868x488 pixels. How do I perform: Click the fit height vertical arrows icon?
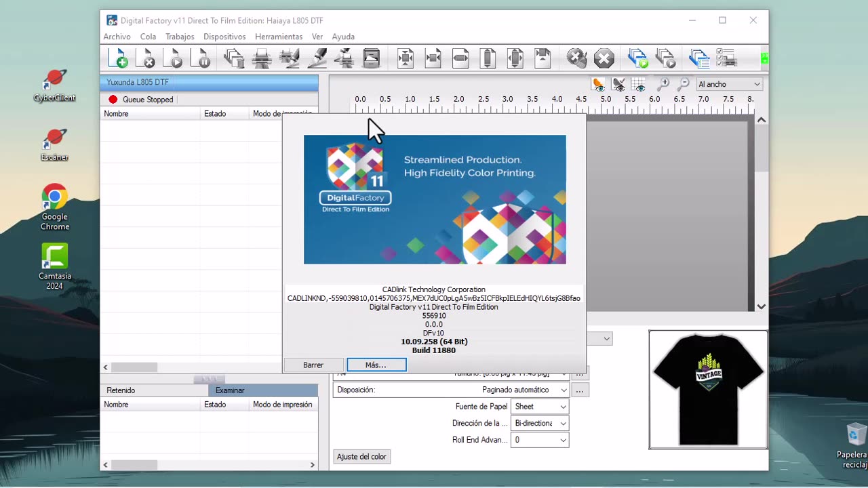click(x=488, y=58)
